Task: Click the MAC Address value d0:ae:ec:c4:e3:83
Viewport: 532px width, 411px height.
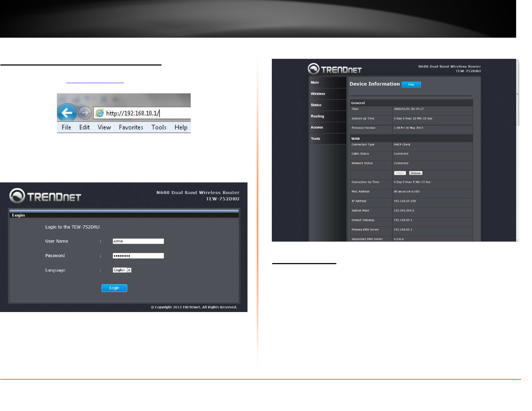Action: tap(406, 192)
